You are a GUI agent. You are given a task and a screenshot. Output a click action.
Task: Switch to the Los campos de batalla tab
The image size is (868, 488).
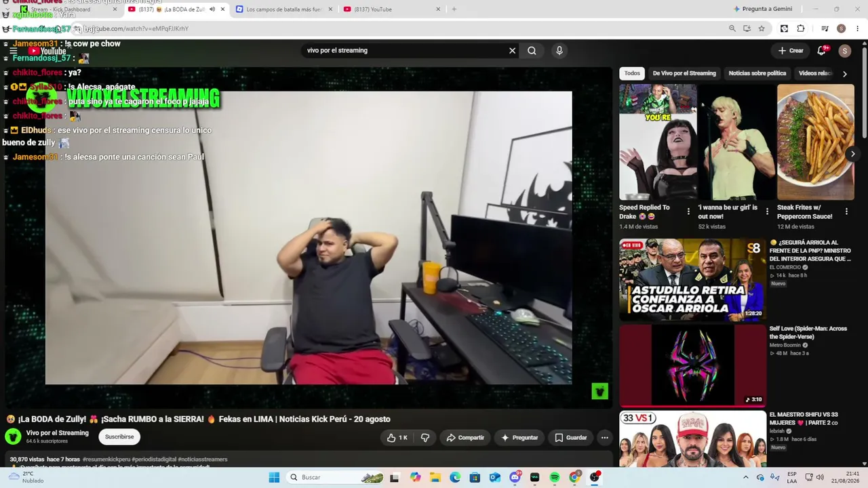coord(284,9)
